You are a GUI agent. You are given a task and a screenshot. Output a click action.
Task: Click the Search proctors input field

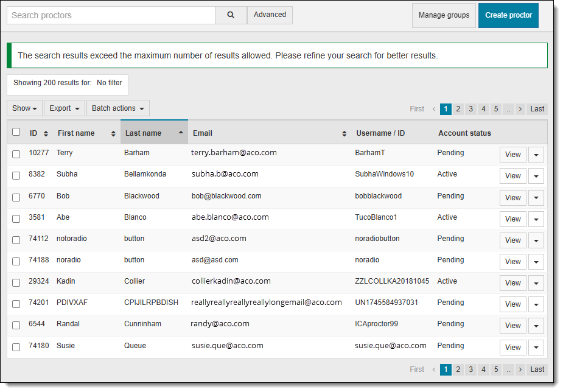click(x=111, y=15)
